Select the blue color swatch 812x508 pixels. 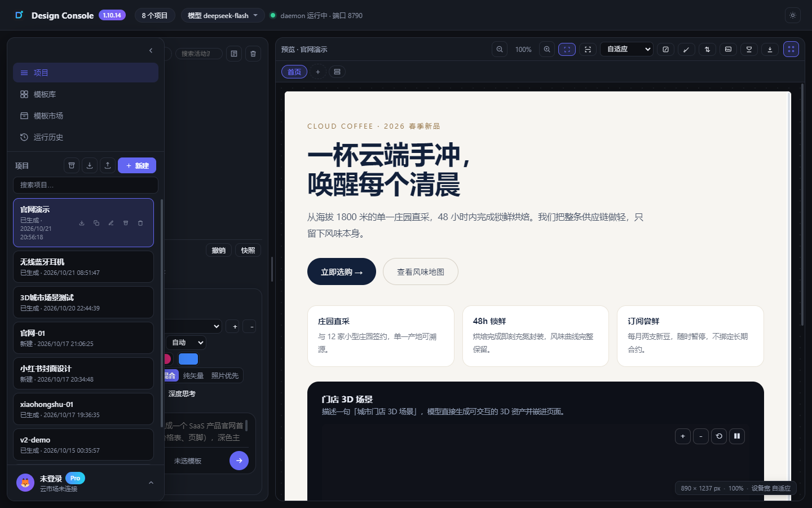[188, 359]
